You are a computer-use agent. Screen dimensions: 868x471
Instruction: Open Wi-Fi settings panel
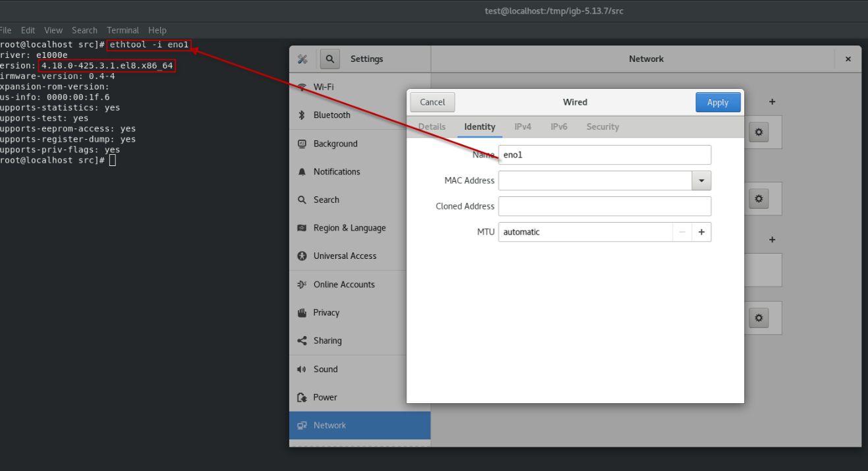click(360, 87)
